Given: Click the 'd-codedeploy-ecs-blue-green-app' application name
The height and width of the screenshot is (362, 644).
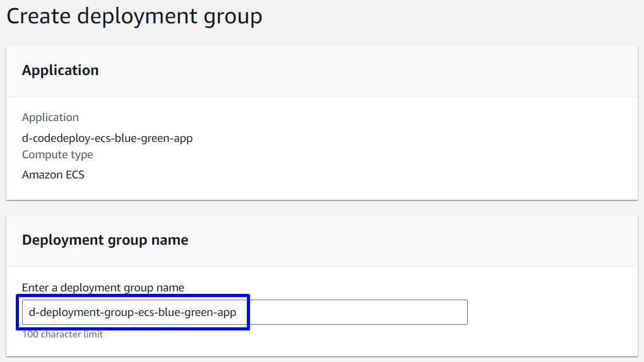Looking at the screenshot, I should (107, 137).
